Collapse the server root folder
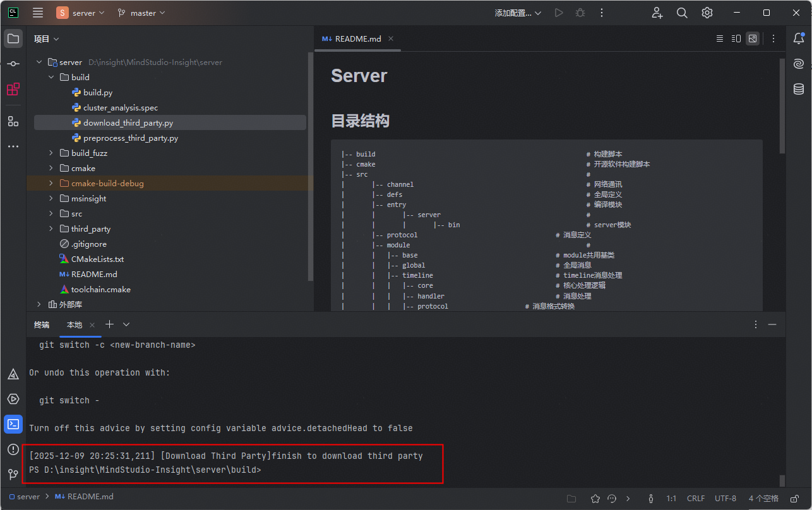This screenshot has height=510, width=812. [x=39, y=62]
